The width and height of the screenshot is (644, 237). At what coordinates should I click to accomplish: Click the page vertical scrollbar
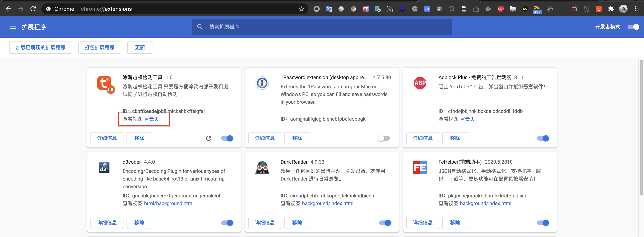641,128
